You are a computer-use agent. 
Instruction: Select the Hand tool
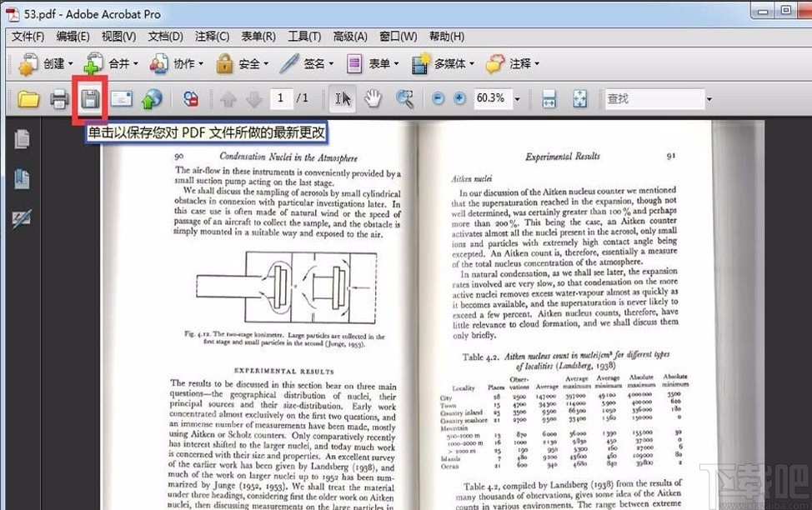point(372,98)
